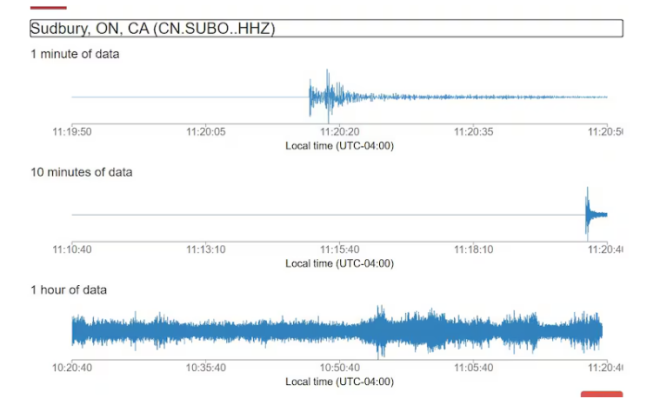Click the Sudbury, ON, CA station name box
The width and height of the screenshot is (660, 412).
(x=326, y=29)
